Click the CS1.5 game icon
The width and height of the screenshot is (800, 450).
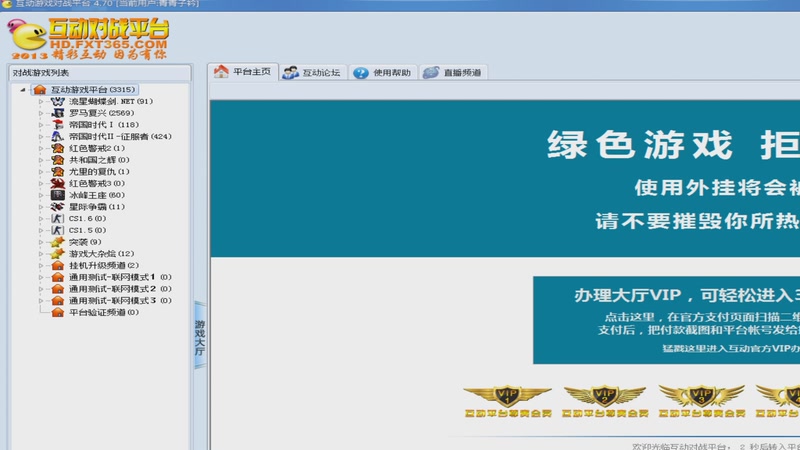pos(58,231)
